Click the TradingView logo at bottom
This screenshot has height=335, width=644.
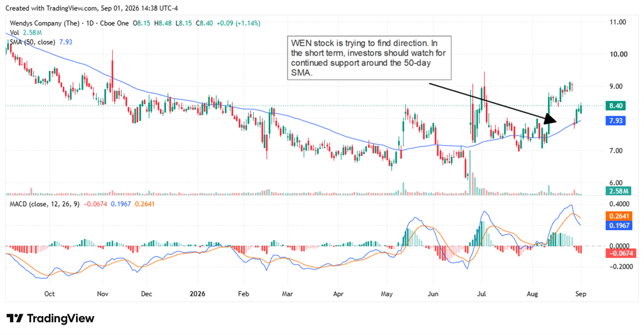click(x=50, y=318)
